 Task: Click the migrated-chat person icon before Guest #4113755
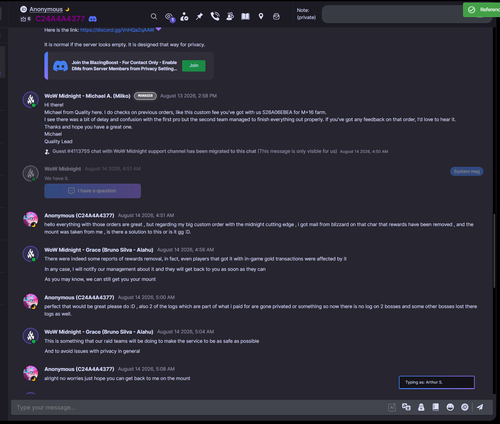click(x=47, y=152)
